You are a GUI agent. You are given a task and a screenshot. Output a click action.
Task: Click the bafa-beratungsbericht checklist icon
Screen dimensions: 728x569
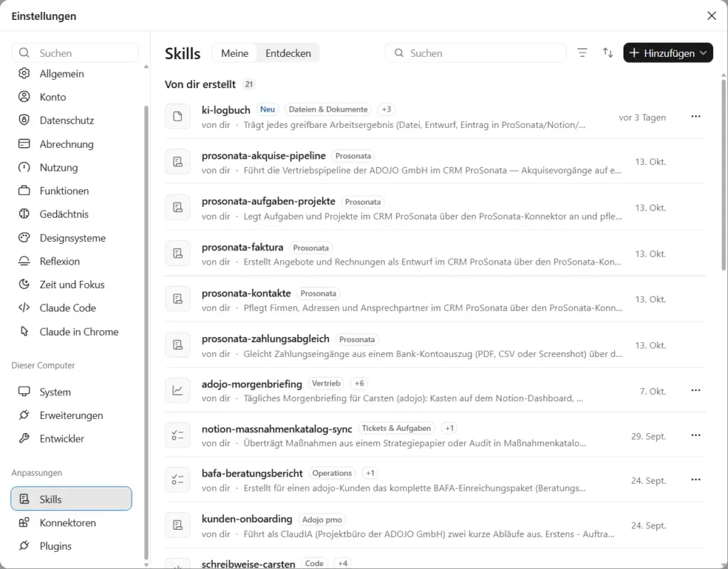[x=178, y=479]
